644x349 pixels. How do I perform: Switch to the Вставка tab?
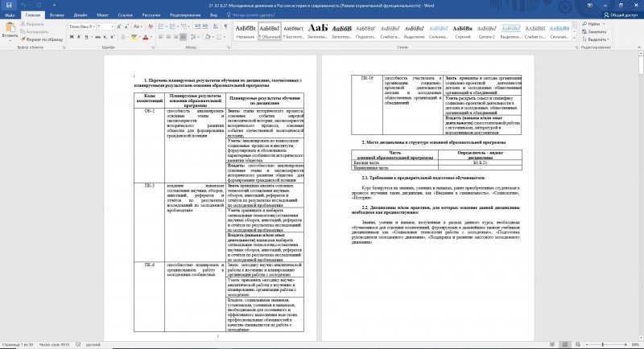(x=56, y=15)
